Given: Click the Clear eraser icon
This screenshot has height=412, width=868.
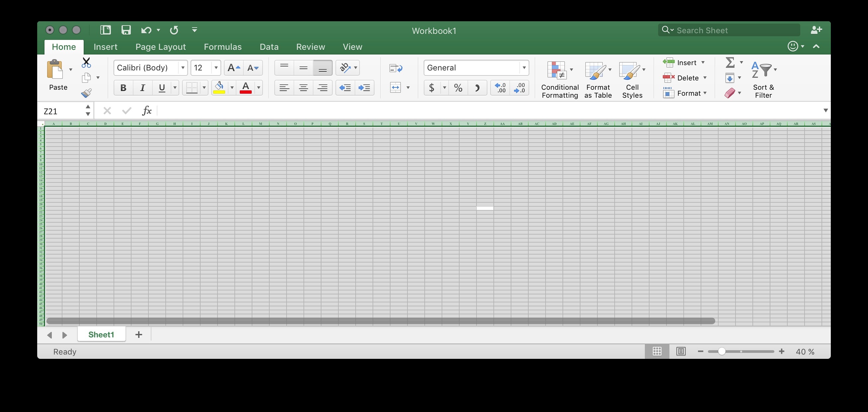Looking at the screenshot, I should pyautogui.click(x=730, y=93).
